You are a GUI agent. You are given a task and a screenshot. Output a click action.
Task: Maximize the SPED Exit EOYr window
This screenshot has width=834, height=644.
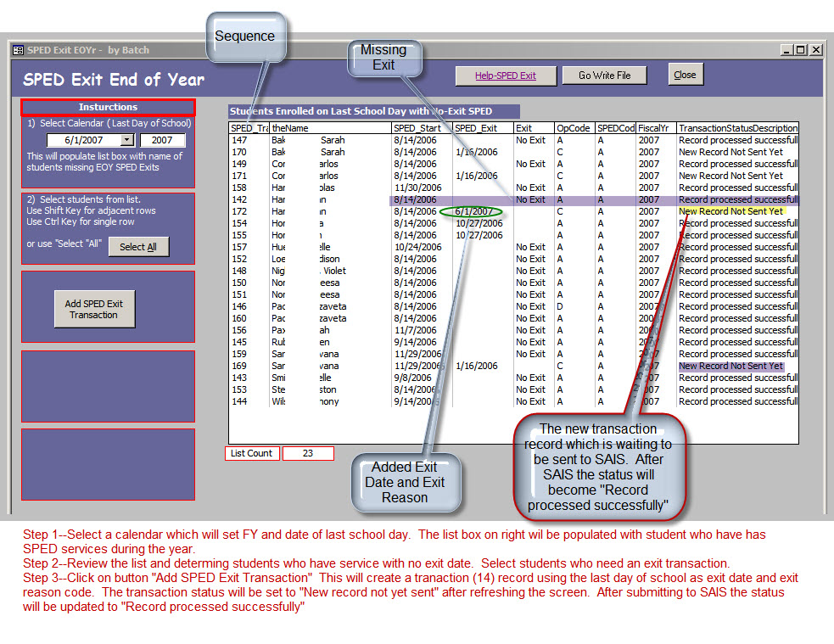[801, 50]
